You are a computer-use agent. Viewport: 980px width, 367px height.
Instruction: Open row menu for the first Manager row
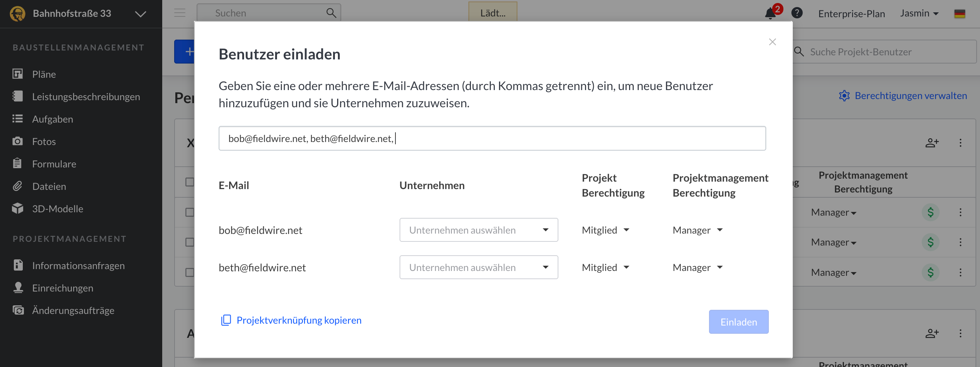[x=961, y=212]
